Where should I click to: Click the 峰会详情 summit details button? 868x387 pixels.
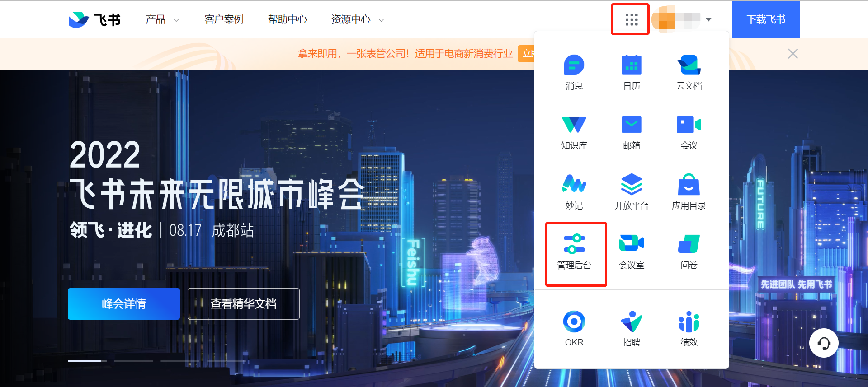[x=124, y=304]
